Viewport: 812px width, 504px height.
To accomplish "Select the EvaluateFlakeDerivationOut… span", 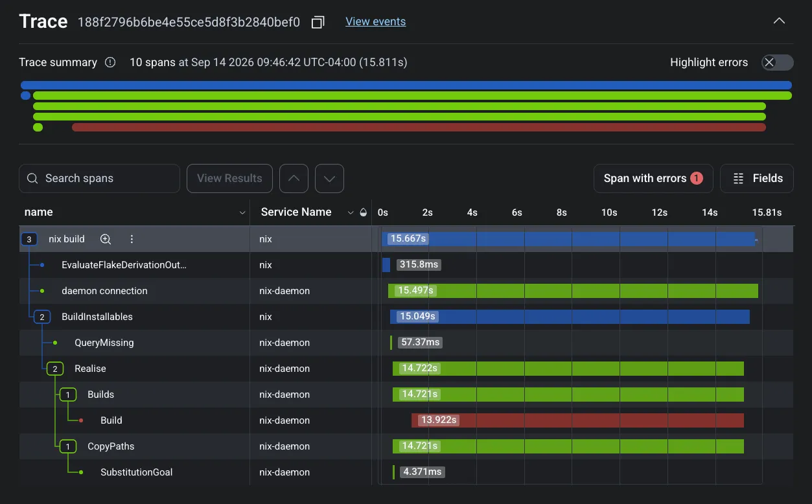I will click(124, 265).
